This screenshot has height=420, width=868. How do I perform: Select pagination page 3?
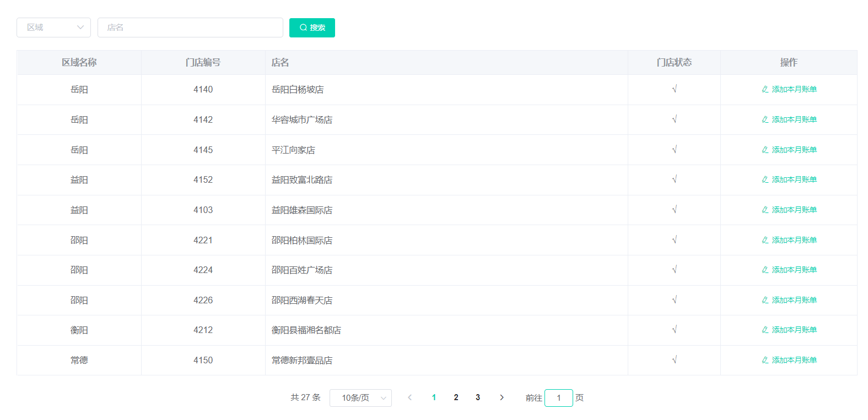(x=478, y=397)
